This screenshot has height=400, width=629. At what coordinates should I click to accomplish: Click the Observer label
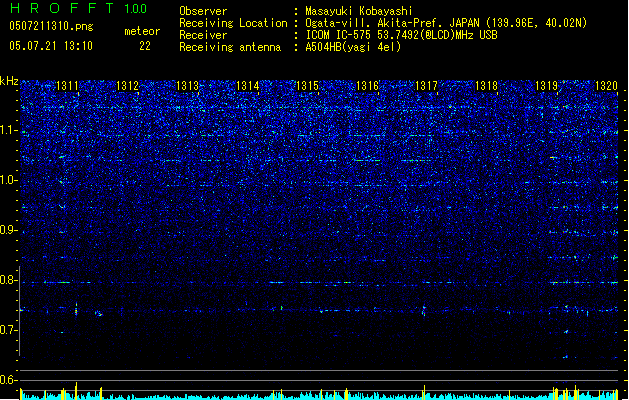pos(203,11)
